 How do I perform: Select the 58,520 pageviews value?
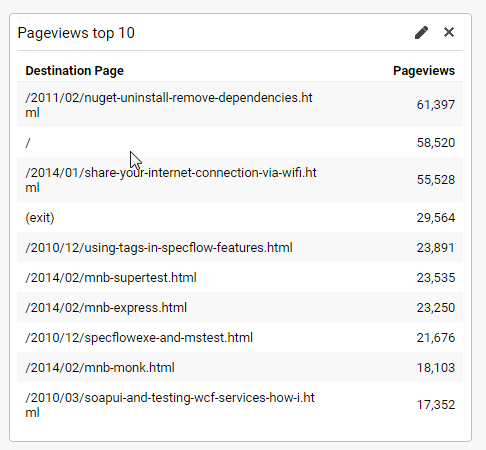[x=436, y=143]
